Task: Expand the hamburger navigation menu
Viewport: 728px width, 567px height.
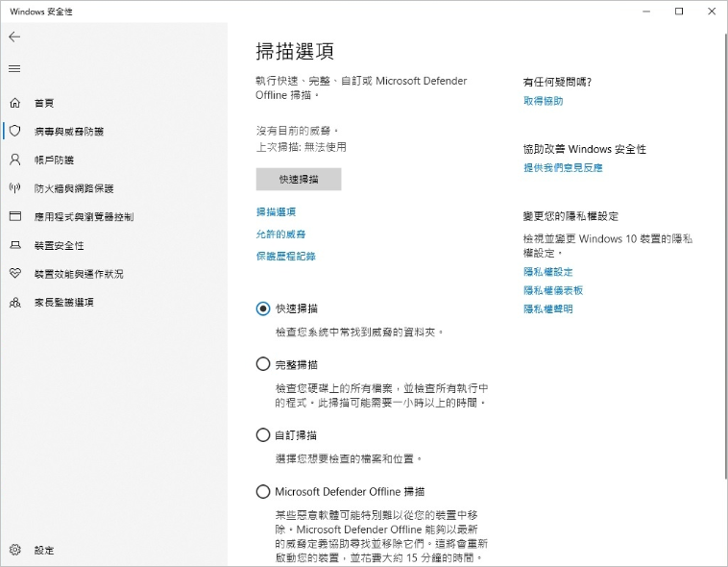Action: (14, 69)
